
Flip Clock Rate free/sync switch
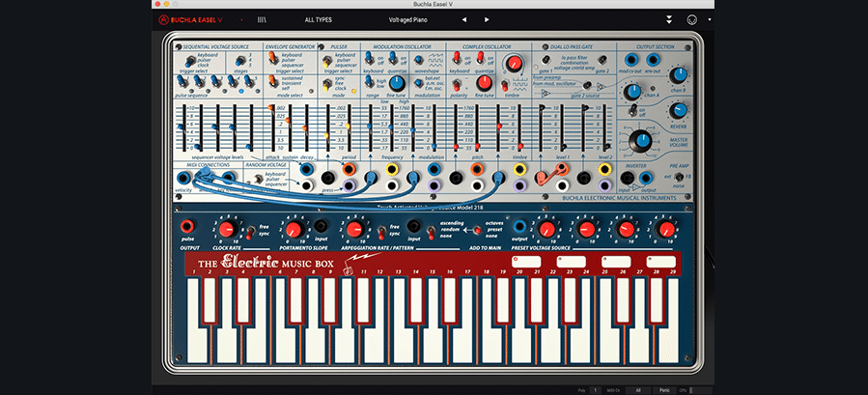(250, 232)
